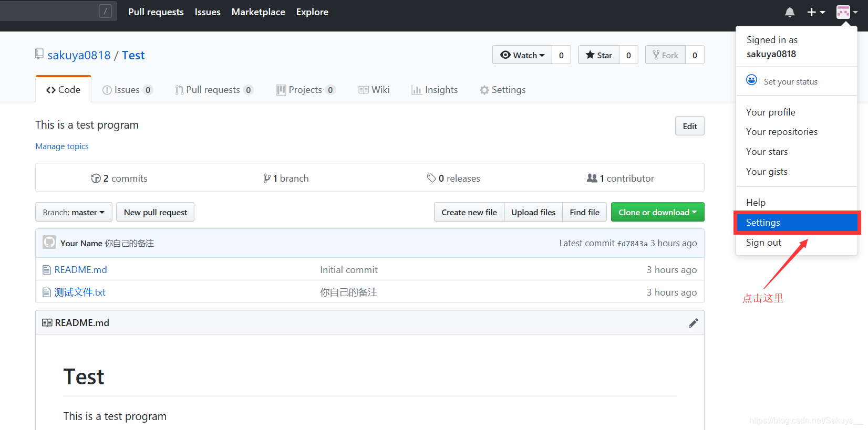868x430 pixels.
Task: Click Find file button
Action: [584, 212]
